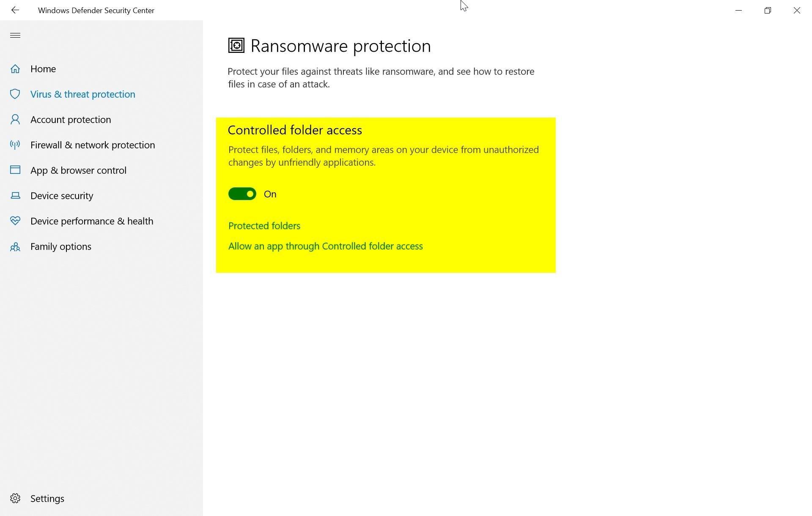812x516 pixels.
Task: Open Device performance & health
Action: pyautogui.click(x=92, y=221)
